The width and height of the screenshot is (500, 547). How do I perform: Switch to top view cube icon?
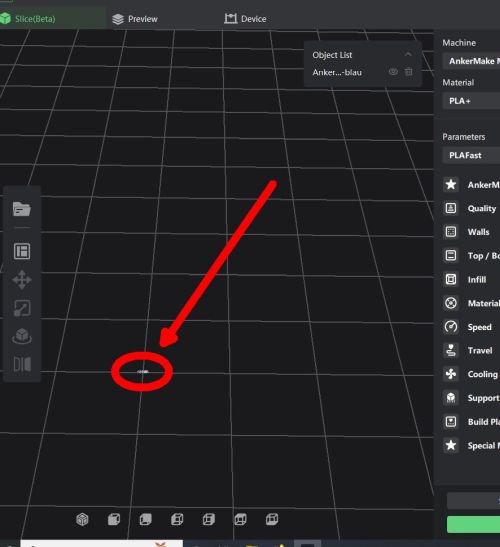[x=240, y=519]
